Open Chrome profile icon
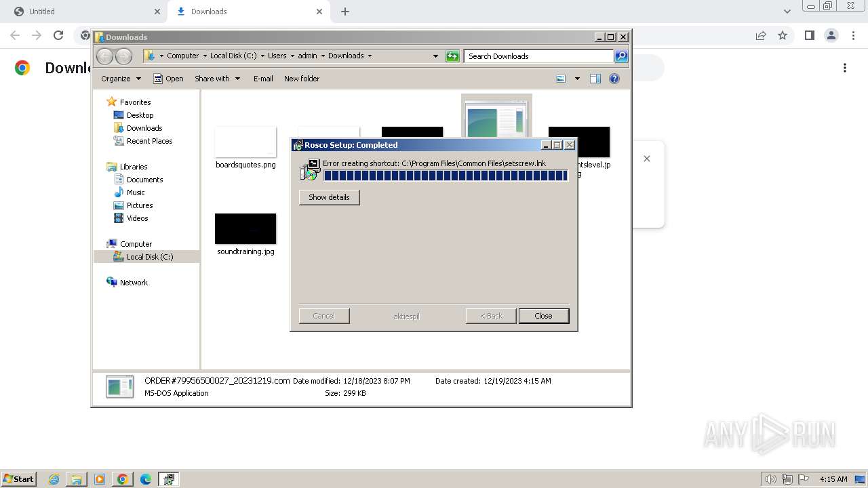 [831, 35]
